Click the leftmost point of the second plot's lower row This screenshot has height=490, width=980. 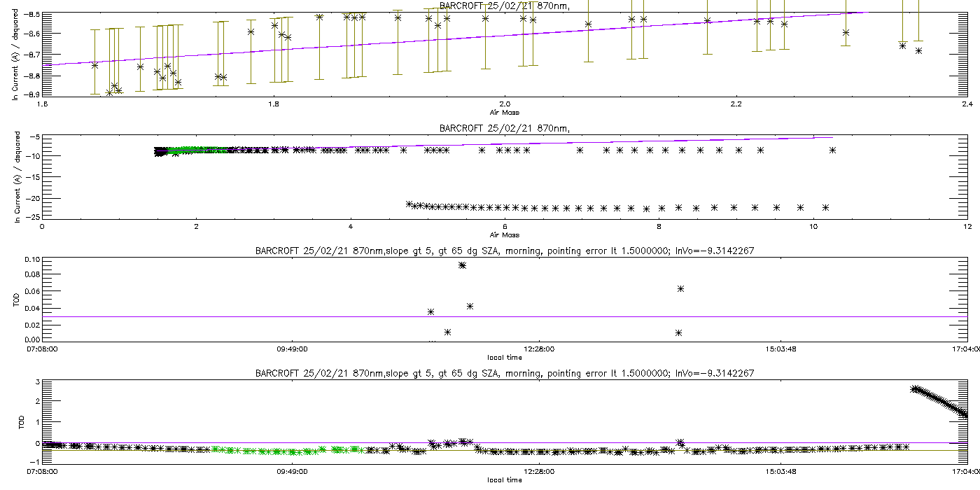[409, 204]
